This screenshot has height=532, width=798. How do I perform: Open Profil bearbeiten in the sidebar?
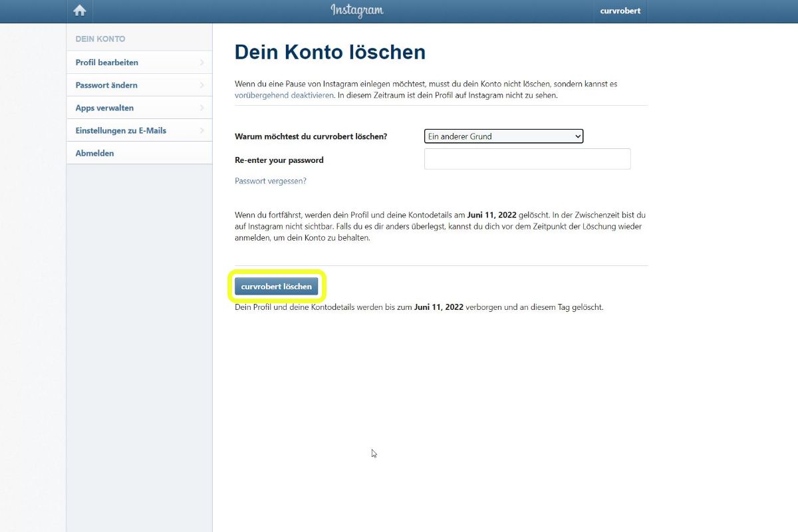pyautogui.click(x=107, y=63)
